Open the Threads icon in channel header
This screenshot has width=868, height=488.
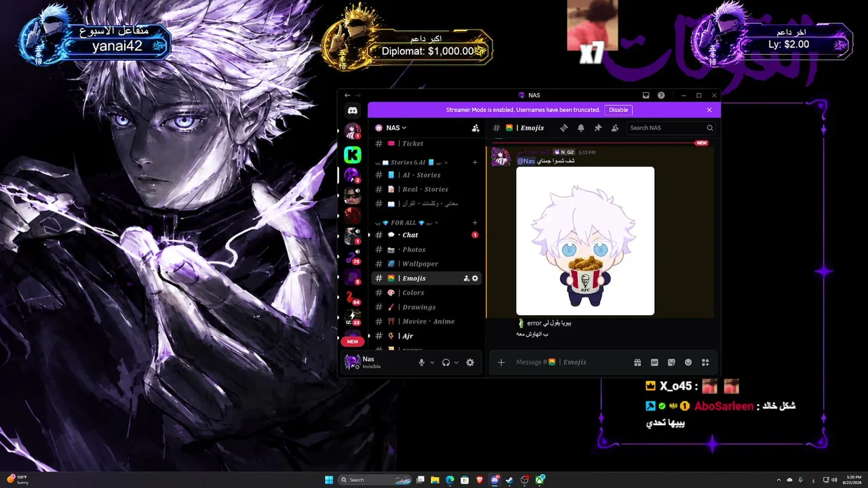coord(564,127)
